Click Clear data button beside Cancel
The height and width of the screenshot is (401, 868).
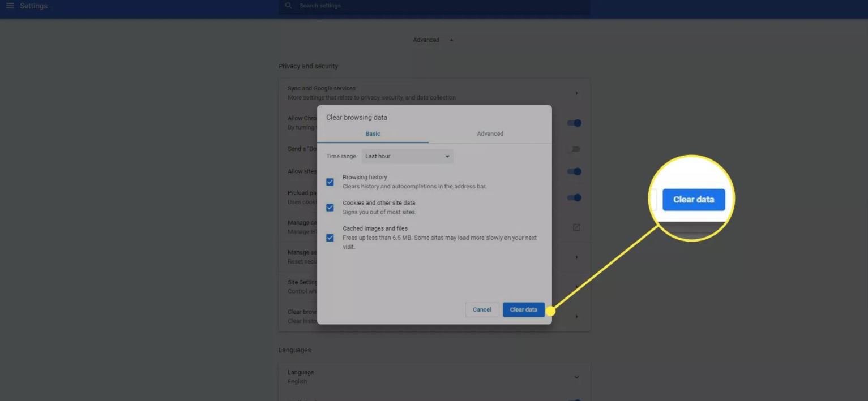[x=523, y=310]
